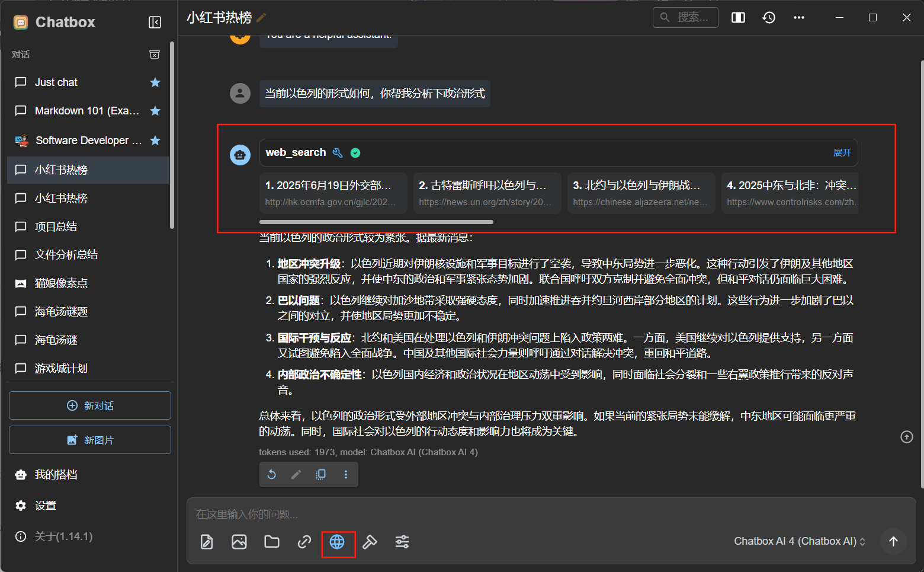Click the tokens used: 1973 line
This screenshot has height=572, width=924.
368,452
